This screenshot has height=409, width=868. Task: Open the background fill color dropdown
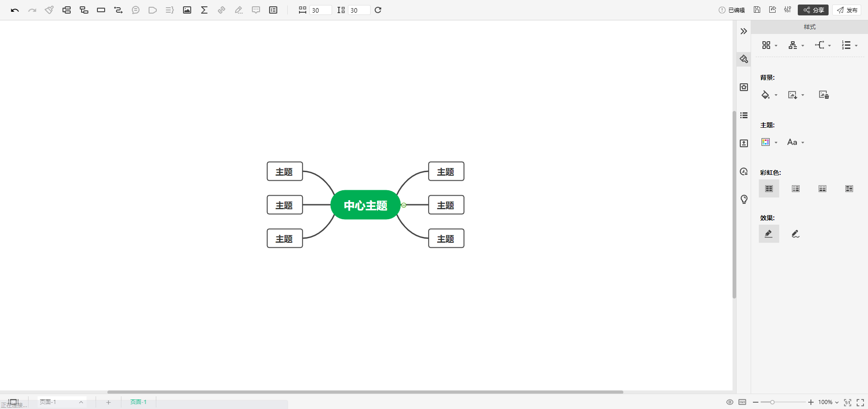769,95
